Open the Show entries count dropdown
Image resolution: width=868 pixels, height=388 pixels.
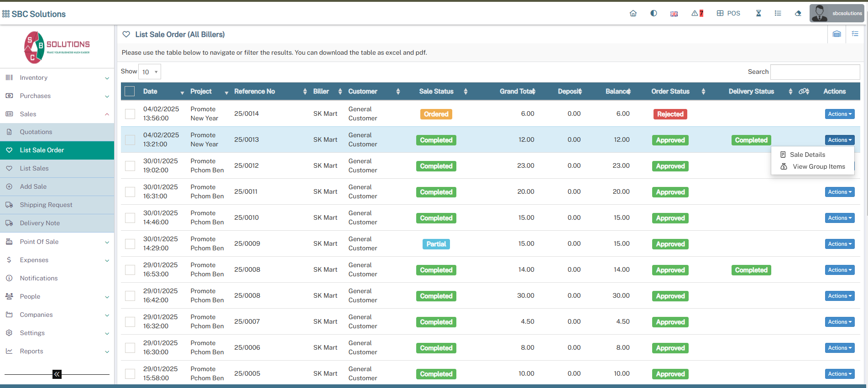click(150, 72)
